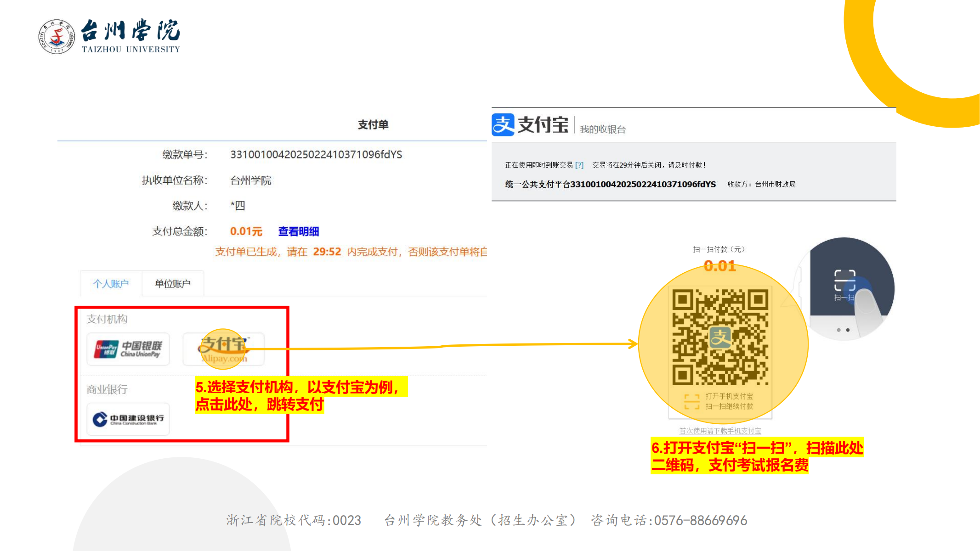The width and height of the screenshot is (980, 551).
Task: Click 交易将在29分钟后关闭 notice
Action: point(649,165)
